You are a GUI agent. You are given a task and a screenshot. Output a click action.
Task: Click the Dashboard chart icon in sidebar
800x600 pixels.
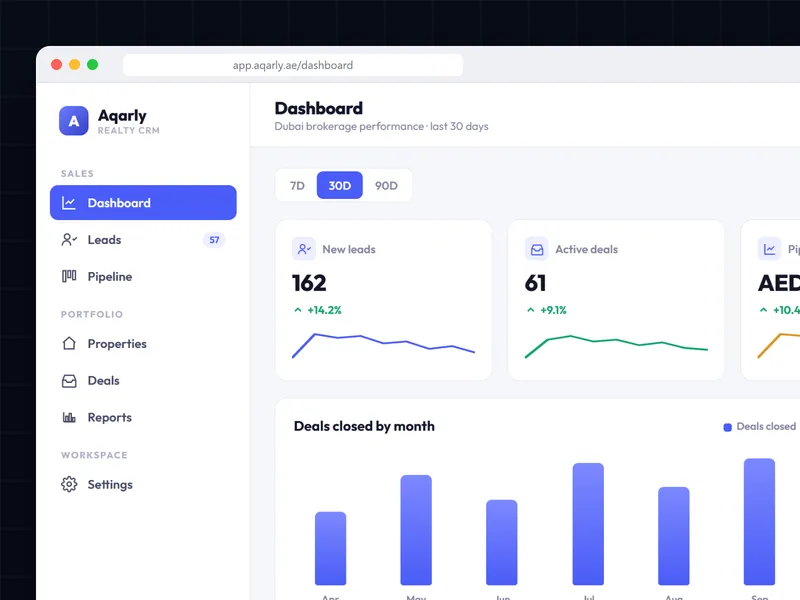point(69,203)
